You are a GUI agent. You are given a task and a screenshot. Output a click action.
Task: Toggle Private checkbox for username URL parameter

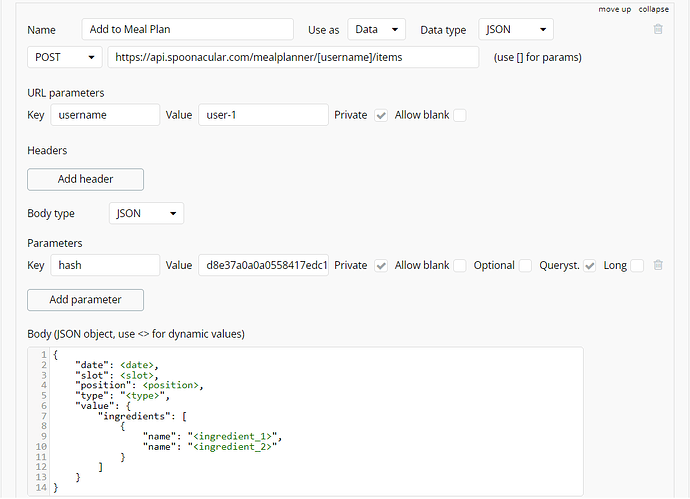pyautogui.click(x=381, y=115)
